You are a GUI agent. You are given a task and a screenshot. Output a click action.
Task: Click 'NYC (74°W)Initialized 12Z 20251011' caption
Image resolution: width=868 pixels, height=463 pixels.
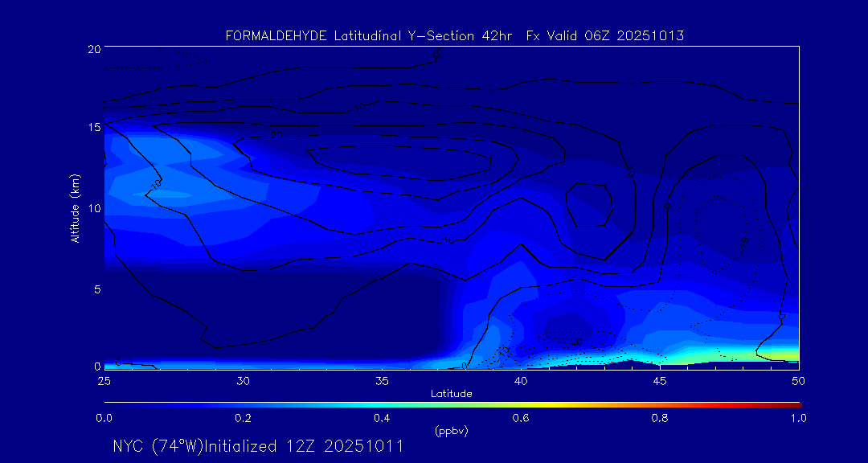[x=258, y=446]
